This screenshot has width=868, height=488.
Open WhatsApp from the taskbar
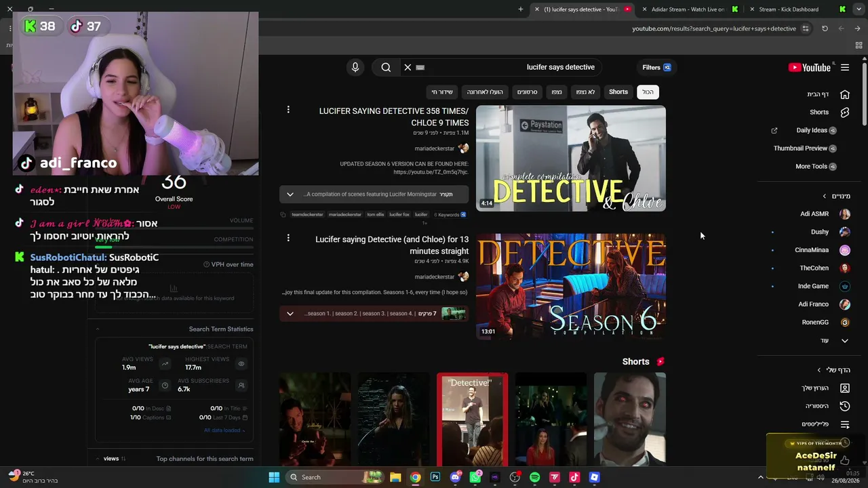[475, 477]
